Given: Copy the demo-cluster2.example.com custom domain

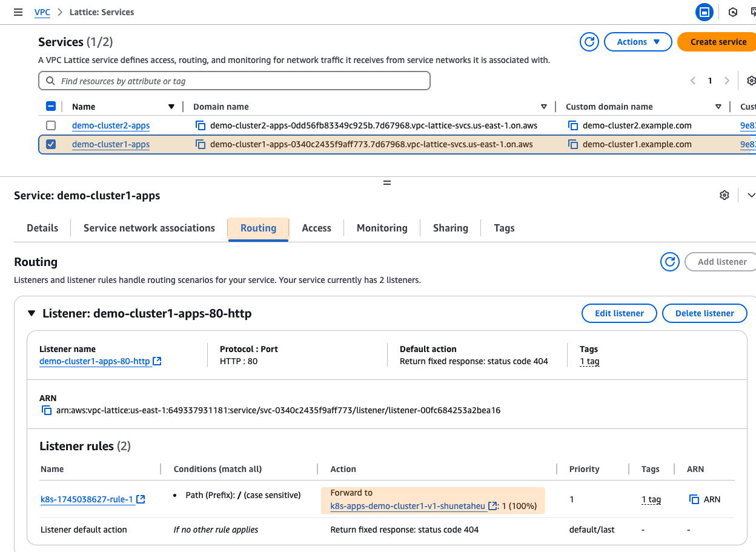Looking at the screenshot, I should click(573, 126).
